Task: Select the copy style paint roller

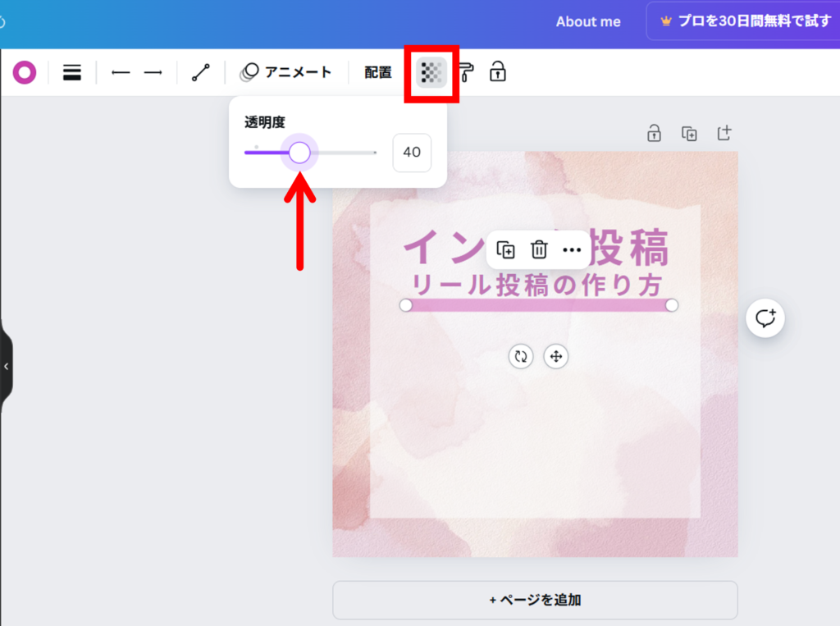Action: pyautogui.click(x=466, y=73)
